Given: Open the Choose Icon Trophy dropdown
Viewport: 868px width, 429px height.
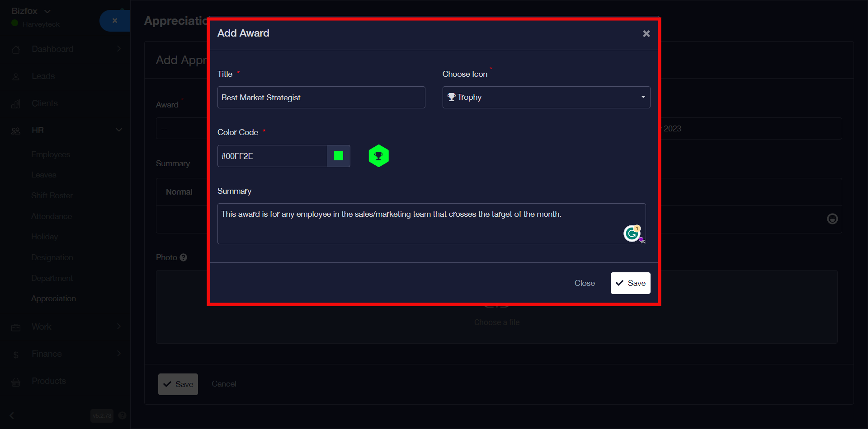Looking at the screenshot, I should click(546, 98).
